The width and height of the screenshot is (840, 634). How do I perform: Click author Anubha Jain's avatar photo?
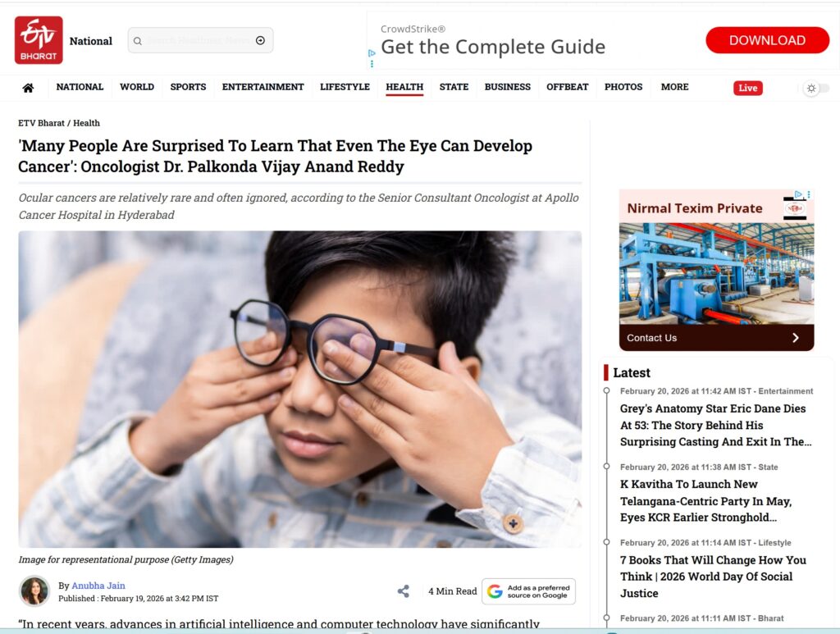point(34,591)
